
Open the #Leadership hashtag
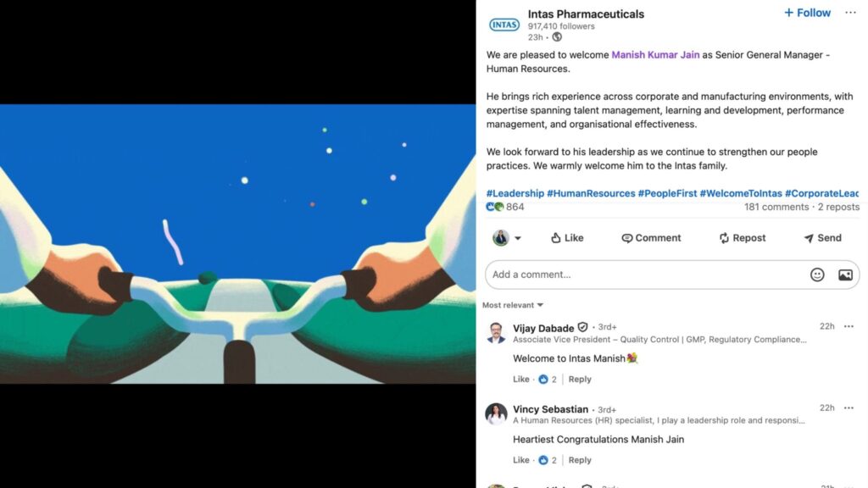pyautogui.click(x=515, y=193)
